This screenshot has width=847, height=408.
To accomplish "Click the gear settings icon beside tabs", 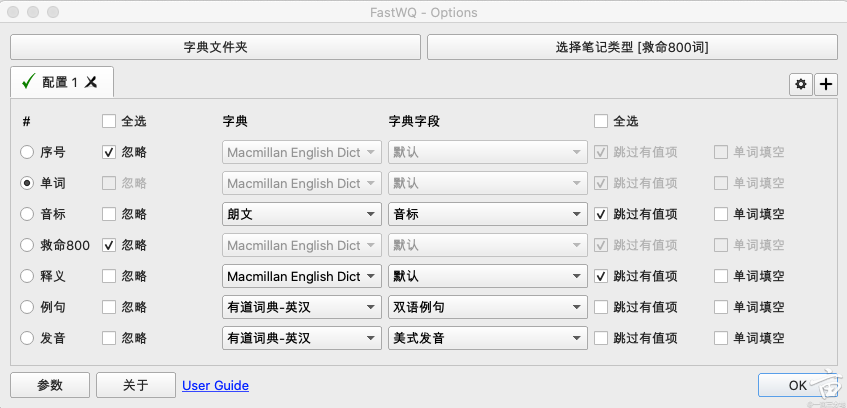I will (800, 85).
